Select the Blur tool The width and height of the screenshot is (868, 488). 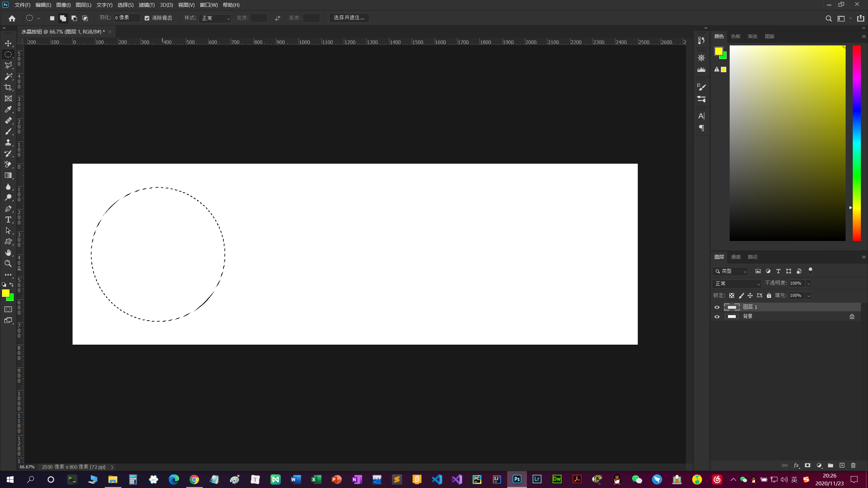pyautogui.click(x=8, y=187)
